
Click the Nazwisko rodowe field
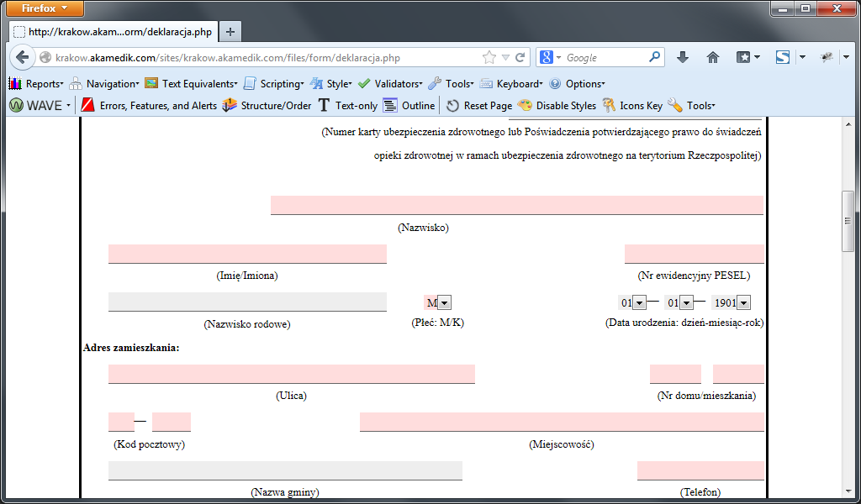247,302
